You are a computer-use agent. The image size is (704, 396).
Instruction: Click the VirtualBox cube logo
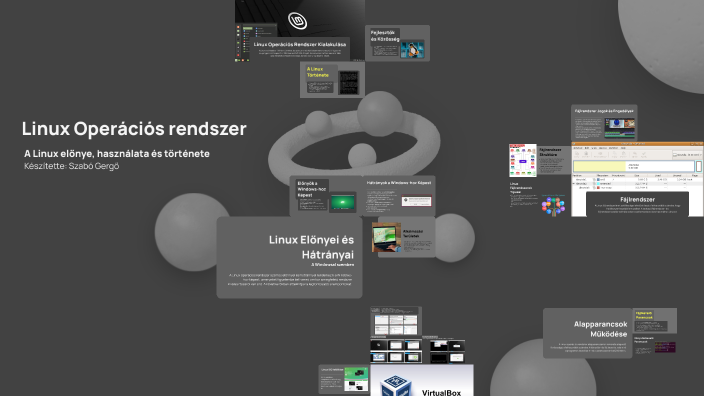point(396,386)
